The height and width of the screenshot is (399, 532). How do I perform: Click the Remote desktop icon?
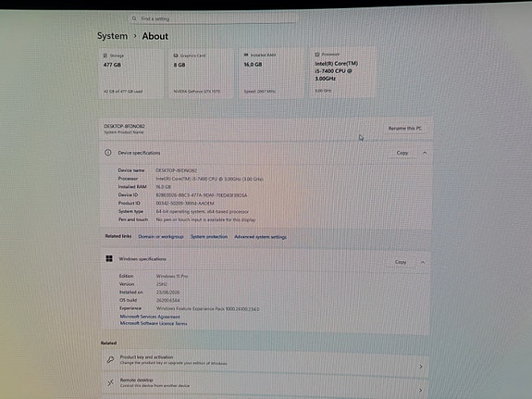pos(111,382)
